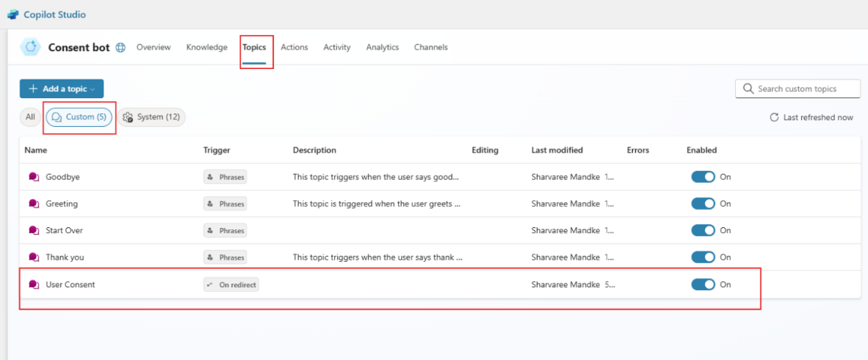868x360 pixels.
Task: Switch to the Knowledge tab
Action: (x=207, y=47)
